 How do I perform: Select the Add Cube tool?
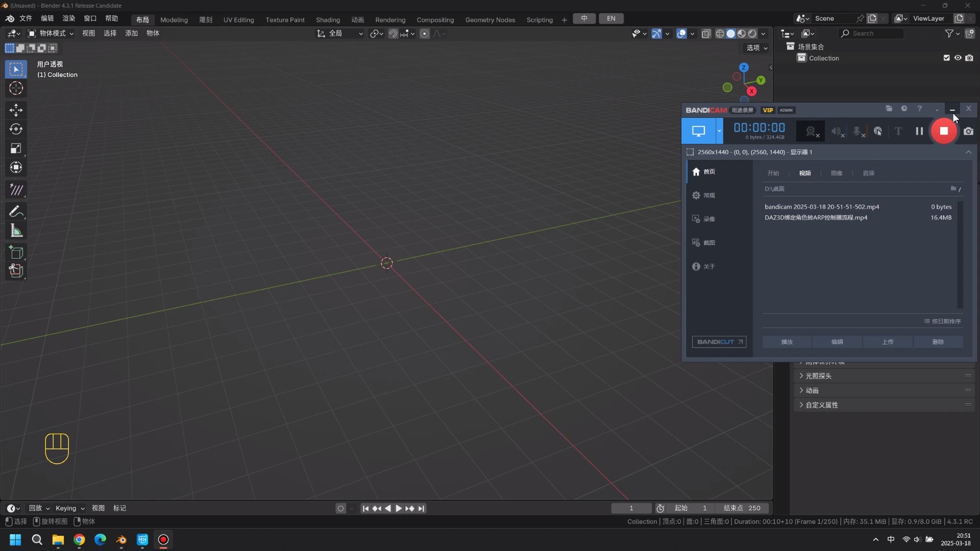coord(16,253)
